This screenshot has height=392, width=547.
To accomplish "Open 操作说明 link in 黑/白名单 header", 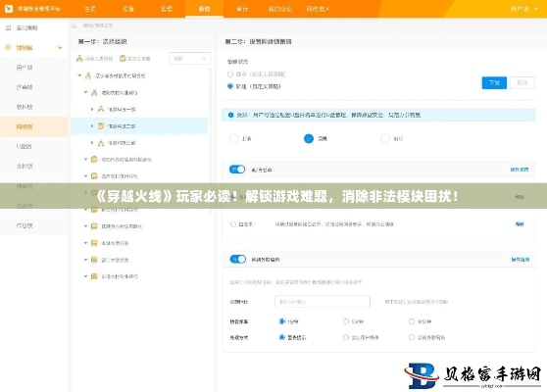I will (x=520, y=170).
